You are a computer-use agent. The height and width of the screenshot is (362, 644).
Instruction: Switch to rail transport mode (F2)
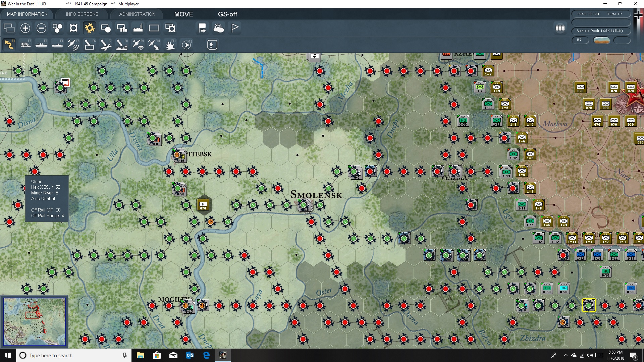[x=26, y=45]
